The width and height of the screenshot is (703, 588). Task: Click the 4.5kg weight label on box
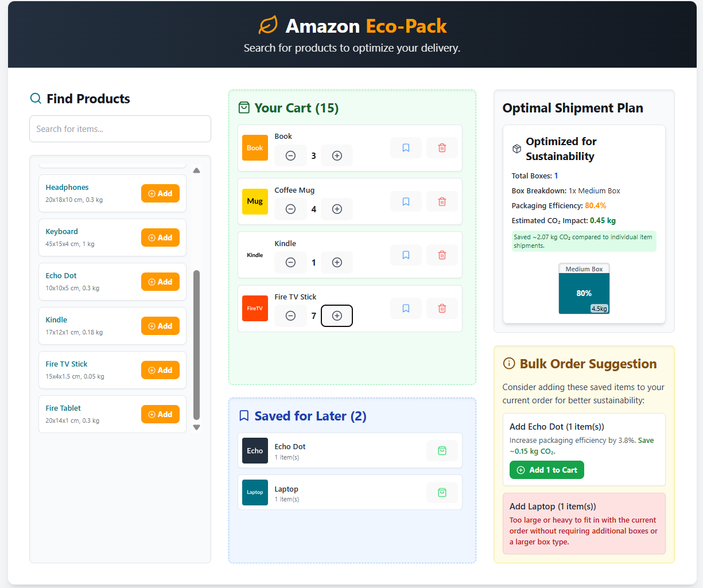tap(599, 309)
